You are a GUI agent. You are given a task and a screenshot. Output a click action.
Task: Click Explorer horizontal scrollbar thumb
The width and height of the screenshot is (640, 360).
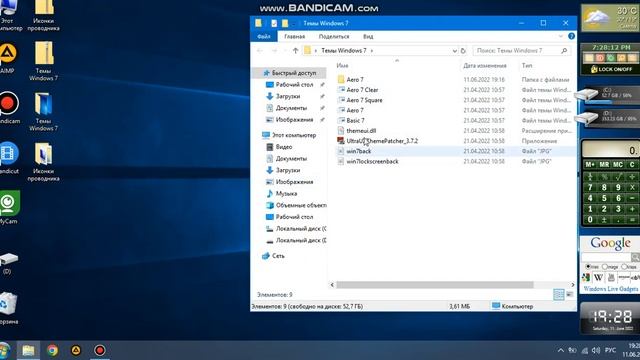435,284
